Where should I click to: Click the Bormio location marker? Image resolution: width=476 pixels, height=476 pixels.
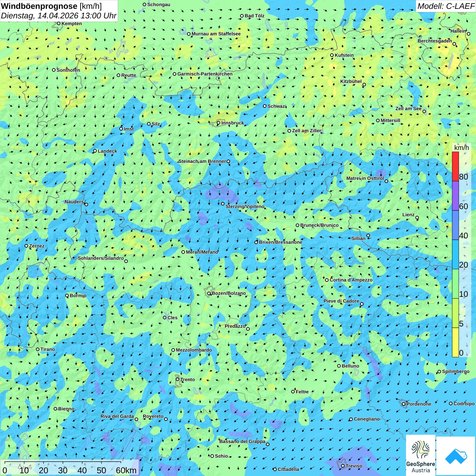tap(67, 295)
